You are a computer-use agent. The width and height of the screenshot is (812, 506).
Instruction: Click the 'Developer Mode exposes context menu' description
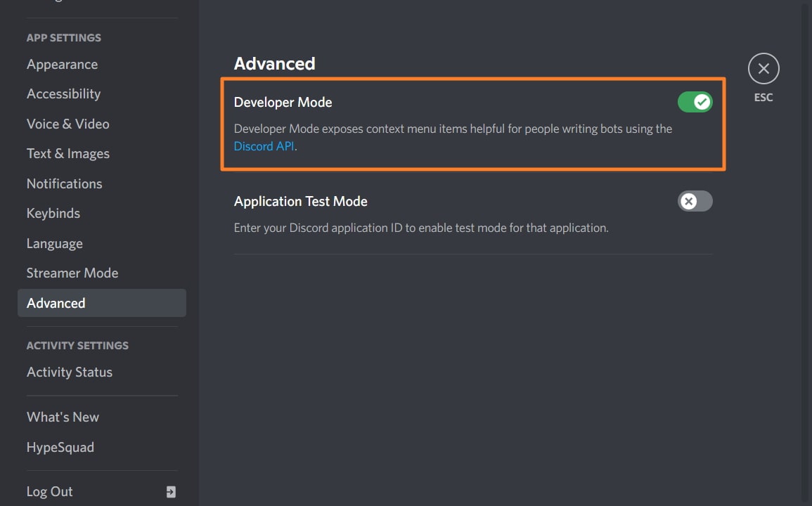pyautogui.click(x=453, y=137)
